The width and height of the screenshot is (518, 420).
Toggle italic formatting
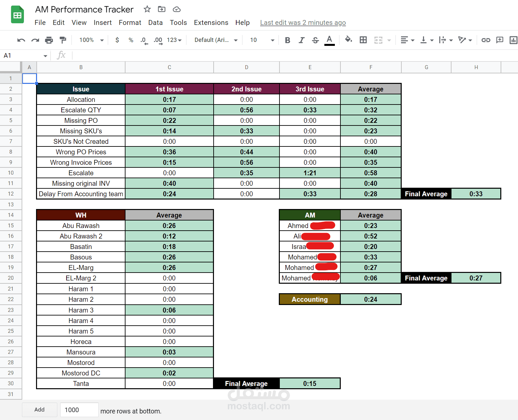tap(301, 40)
